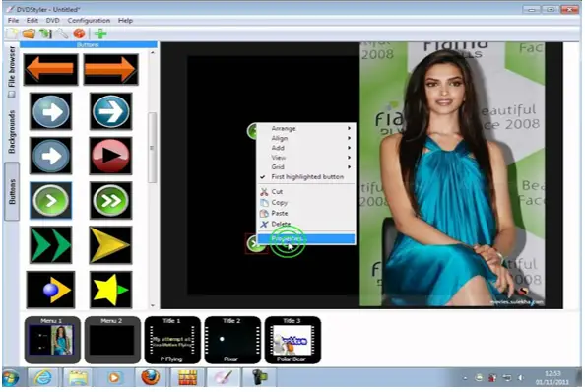The height and width of the screenshot is (392, 585).
Task: Click the volume speaker tray icon
Action: click(x=520, y=378)
